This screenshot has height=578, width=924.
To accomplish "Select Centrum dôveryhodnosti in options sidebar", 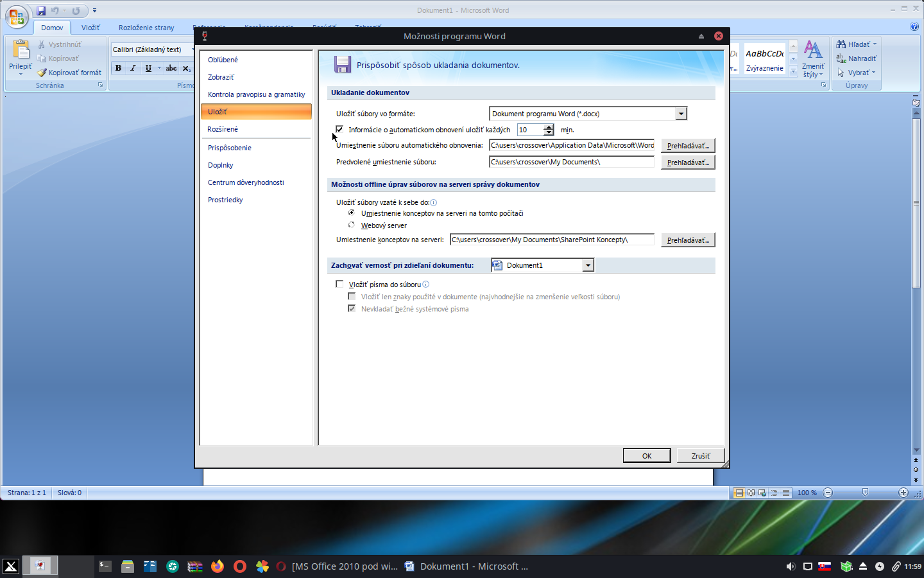I will [x=256, y=182].
